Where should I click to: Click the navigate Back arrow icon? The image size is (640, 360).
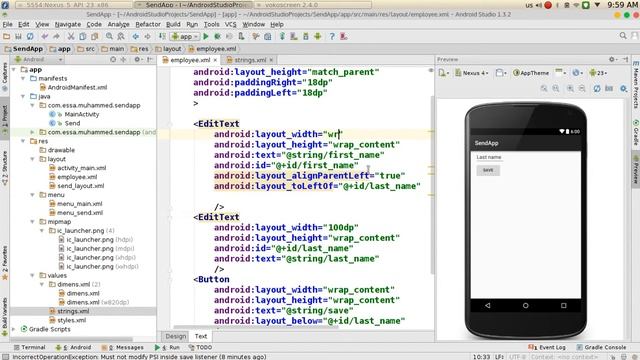[x=136, y=36]
